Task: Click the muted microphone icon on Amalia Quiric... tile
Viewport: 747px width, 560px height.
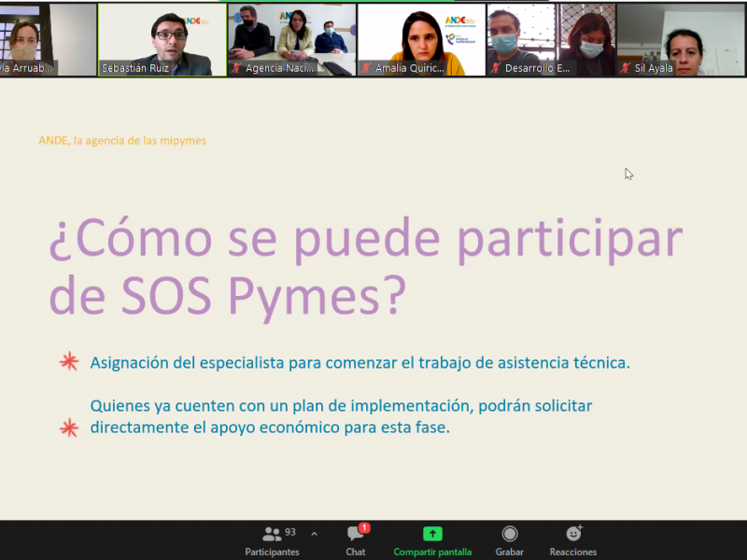Action: (366, 67)
